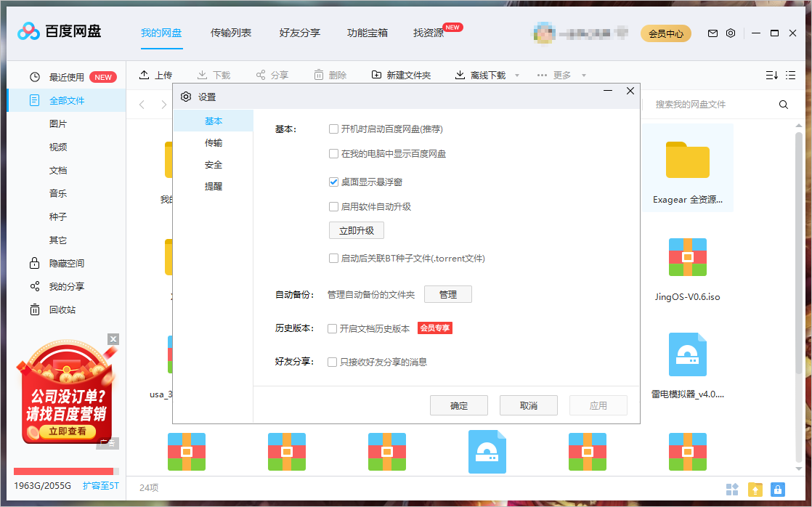
Task: Select 提醒 settings category
Action: coord(214,187)
